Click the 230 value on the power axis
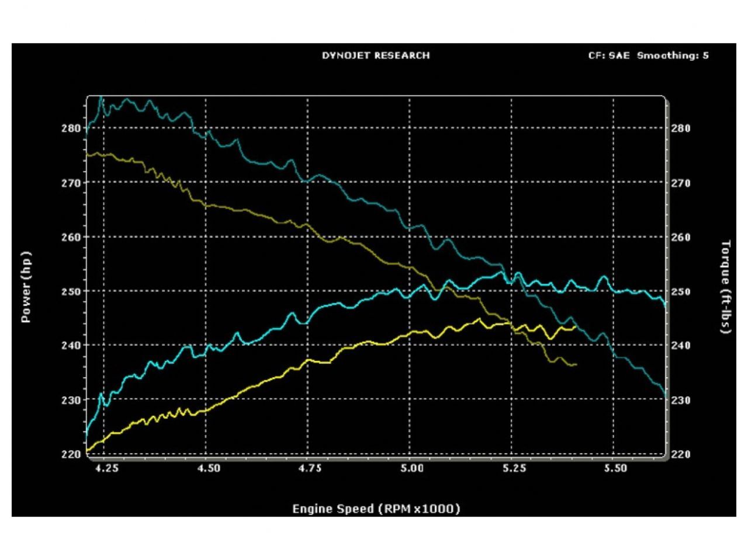Screen dimensions: 748x560 click(x=70, y=400)
